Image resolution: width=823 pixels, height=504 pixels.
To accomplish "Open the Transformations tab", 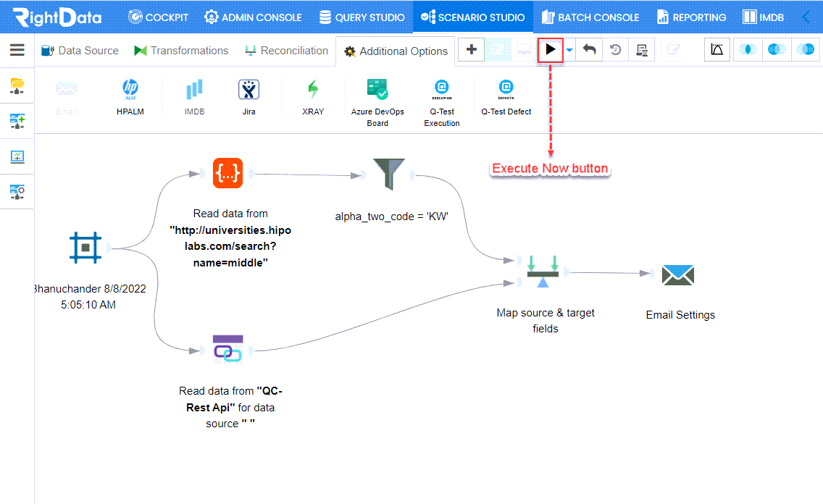I will 181,51.
